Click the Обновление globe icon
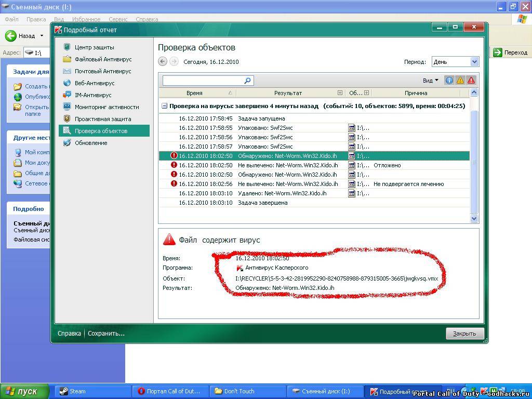 point(67,142)
